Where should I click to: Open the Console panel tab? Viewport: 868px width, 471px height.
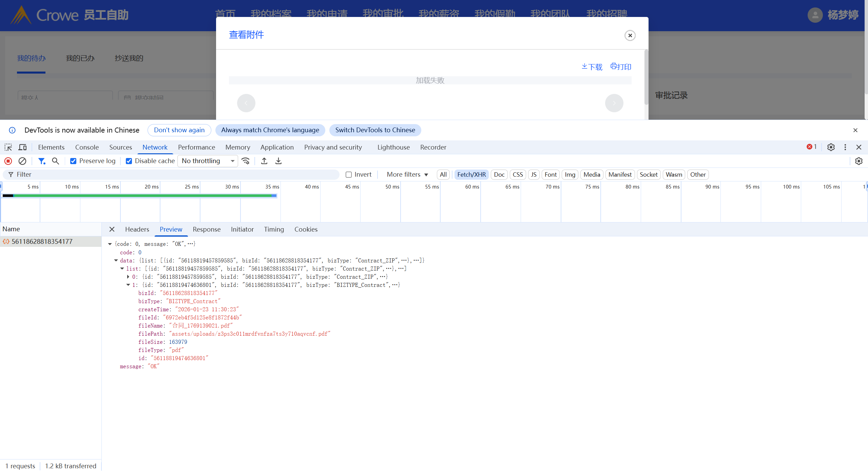click(87, 147)
